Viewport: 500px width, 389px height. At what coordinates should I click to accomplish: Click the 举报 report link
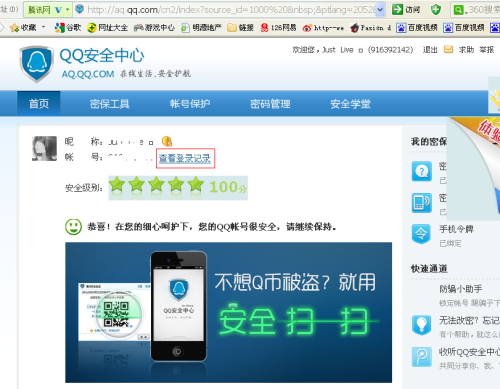click(x=487, y=50)
